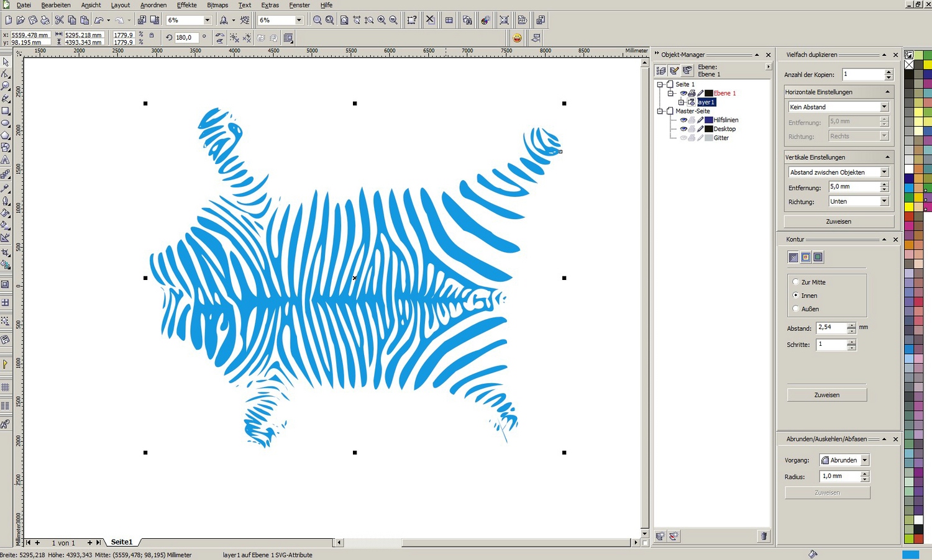Activate the Text tool
The width and height of the screenshot is (932, 560).
[6, 160]
